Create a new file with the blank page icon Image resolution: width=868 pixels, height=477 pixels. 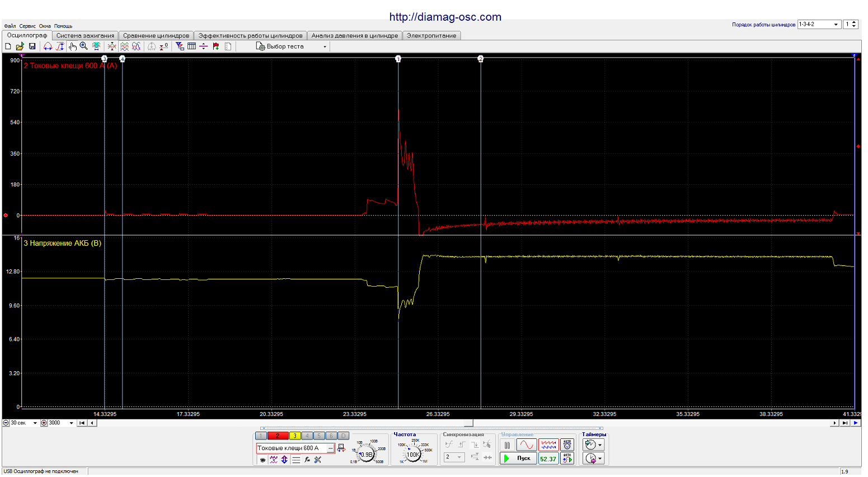click(x=8, y=46)
